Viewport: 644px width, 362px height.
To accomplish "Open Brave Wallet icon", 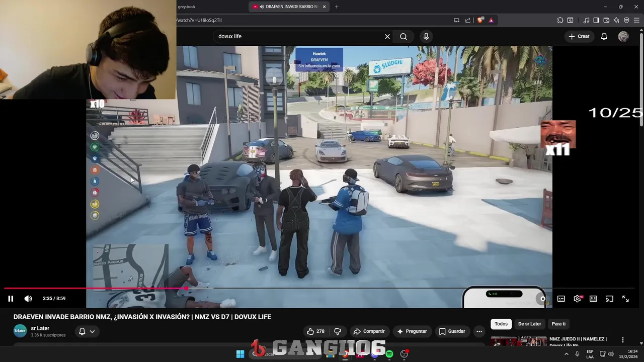I will click(606, 20).
